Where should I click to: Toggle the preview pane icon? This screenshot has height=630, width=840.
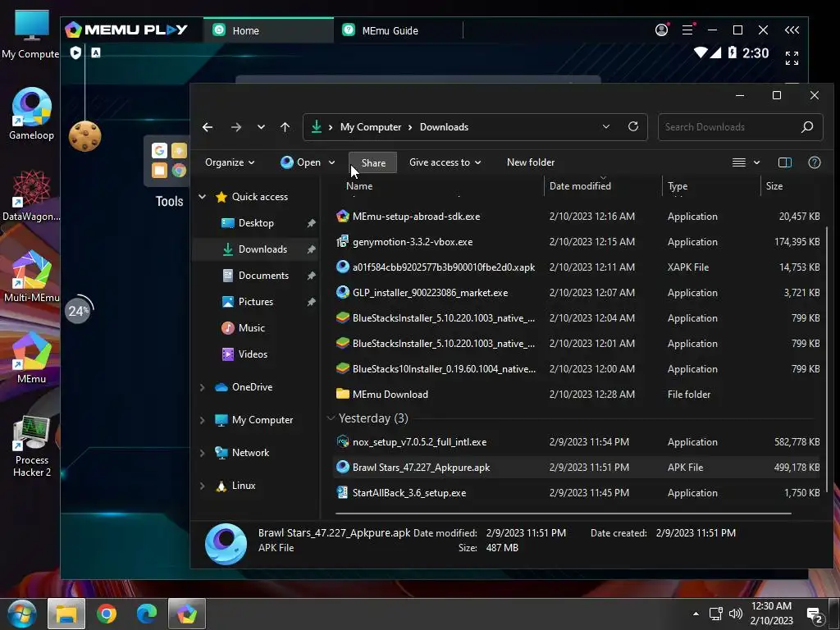click(785, 162)
